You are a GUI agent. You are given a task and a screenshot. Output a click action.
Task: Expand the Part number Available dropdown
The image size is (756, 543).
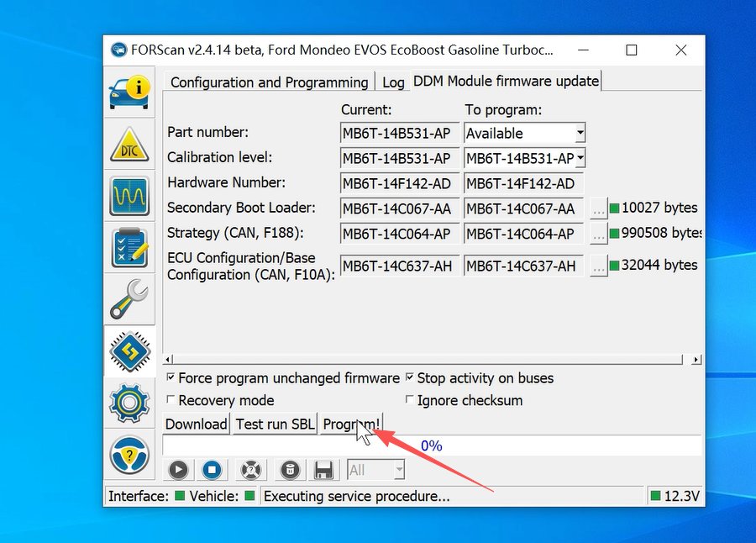click(580, 134)
